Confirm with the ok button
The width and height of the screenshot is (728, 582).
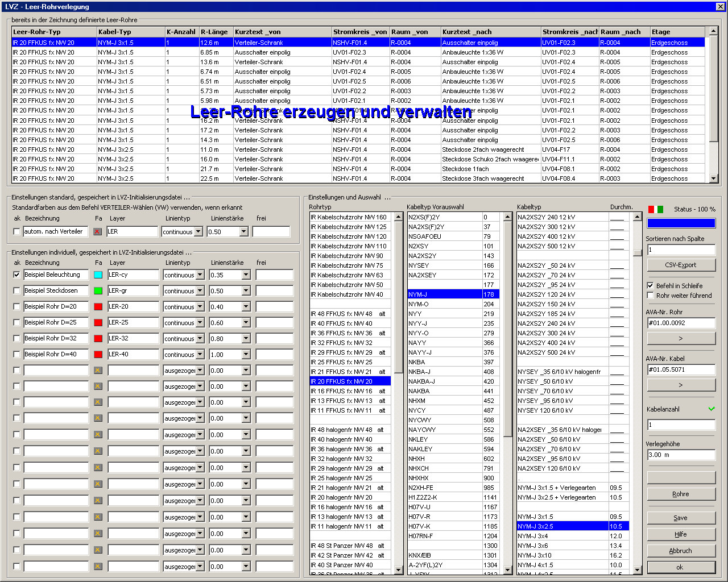(681, 567)
